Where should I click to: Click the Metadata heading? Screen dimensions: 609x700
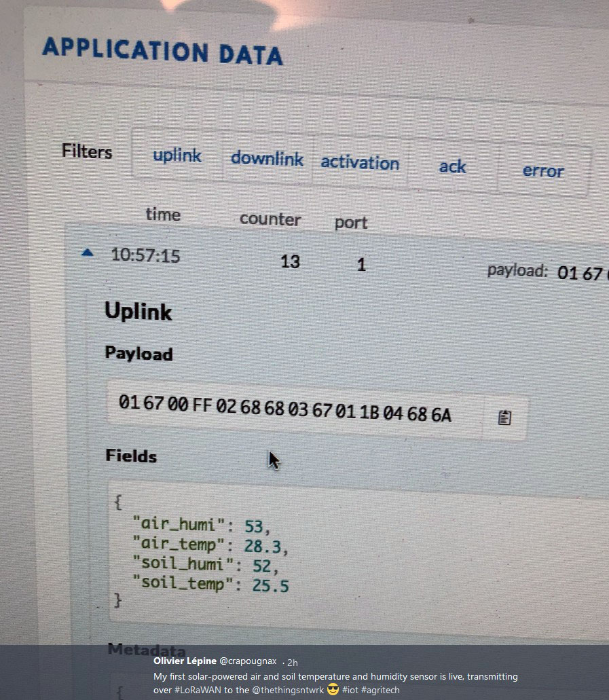pos(147,650)
